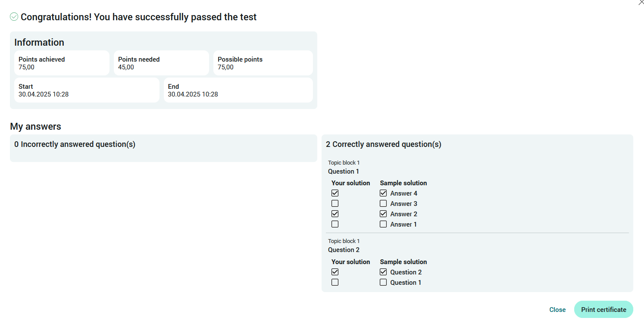Click the Points achieved info card
Image resolution: width=644 pixels, height=327 pixels.
[x=62, y=63]
